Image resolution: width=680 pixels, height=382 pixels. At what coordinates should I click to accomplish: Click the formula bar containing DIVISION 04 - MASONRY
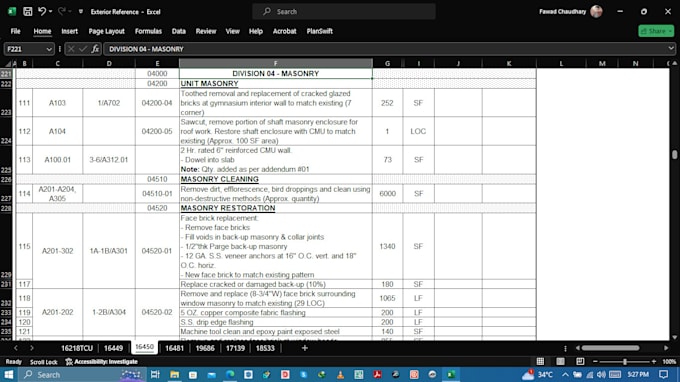pos(385,49)
